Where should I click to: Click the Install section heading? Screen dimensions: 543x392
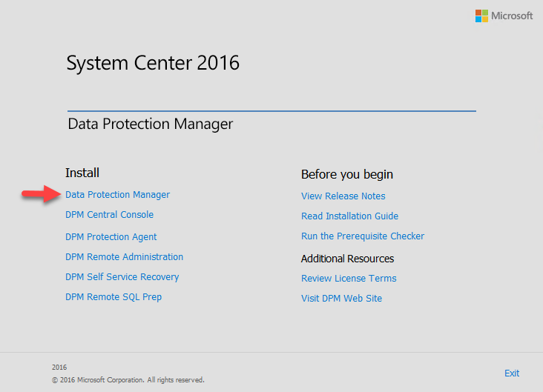pyautogui.click(x=82, y=173)
